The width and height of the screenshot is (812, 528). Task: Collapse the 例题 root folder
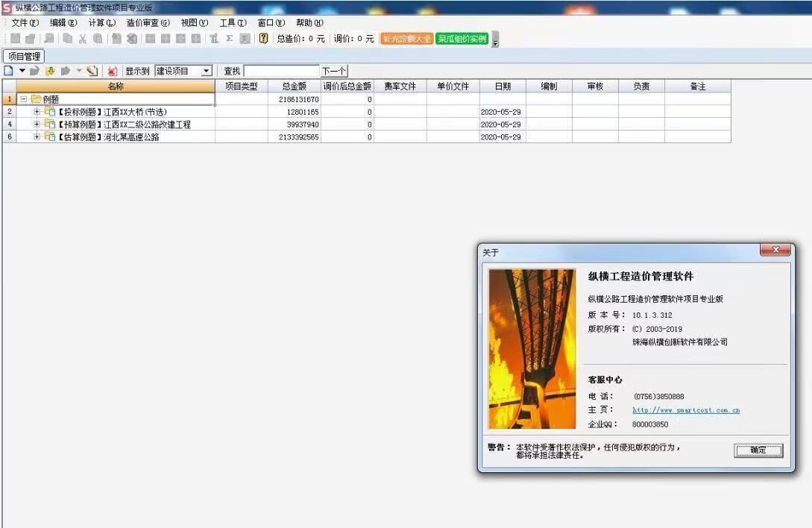tap(24, 99)
